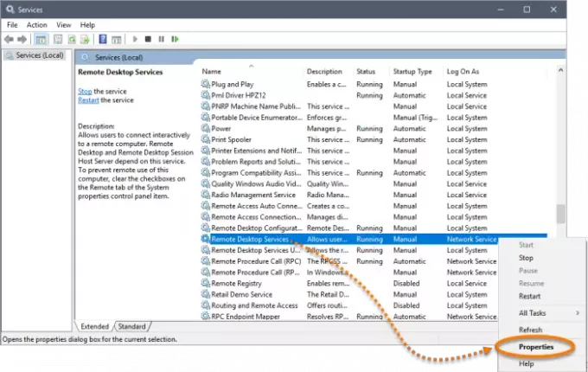Viewport: 588px width, 372px height.
Task: Sort by the Description column header
Action: point(324,71)
